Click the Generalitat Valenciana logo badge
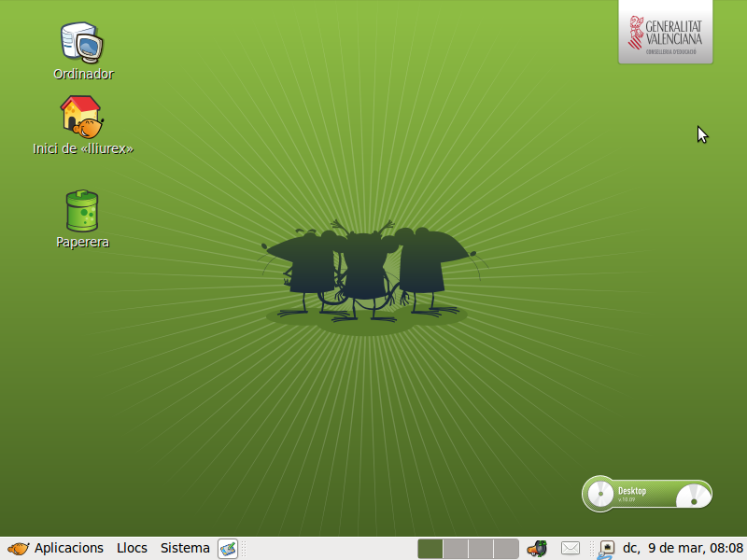747x560 pixels. pyautogui.click(x=665, y=32)
